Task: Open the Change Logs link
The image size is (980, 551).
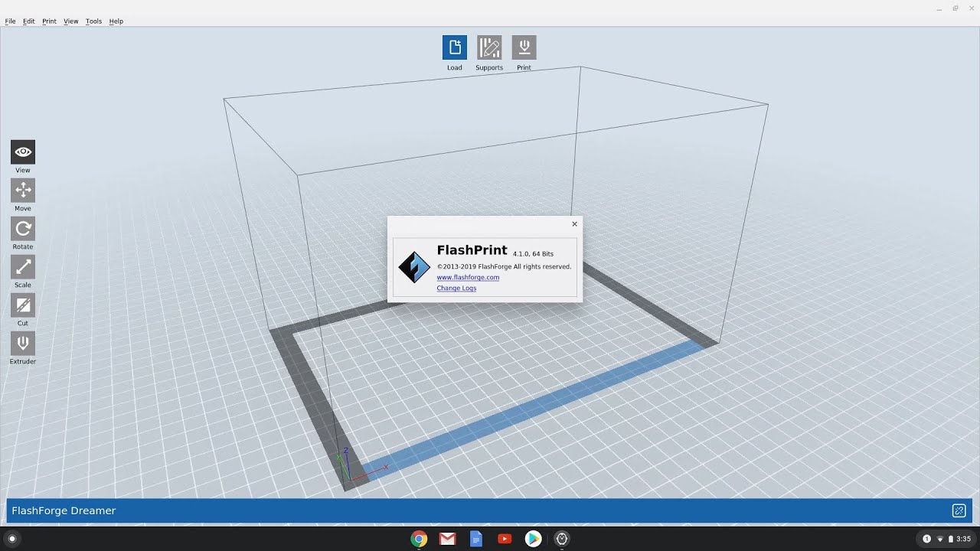Action: point(456,288)
